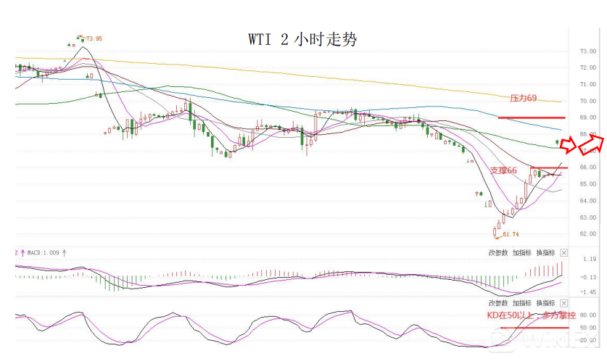Image resolution: width=607 pixels, height=364 pixels.
Task: Click the 70.00 price axis label
Action: pos(588,101)
